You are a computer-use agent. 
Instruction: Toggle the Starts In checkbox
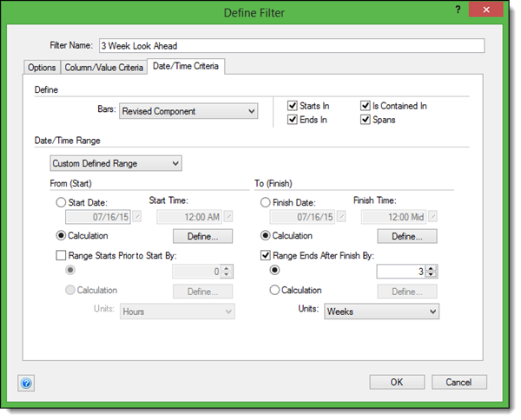[293, 106]
